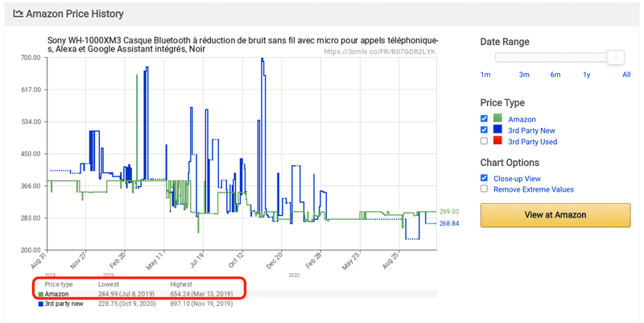
Task: Click the Highest column header
Action: point(181,284)
